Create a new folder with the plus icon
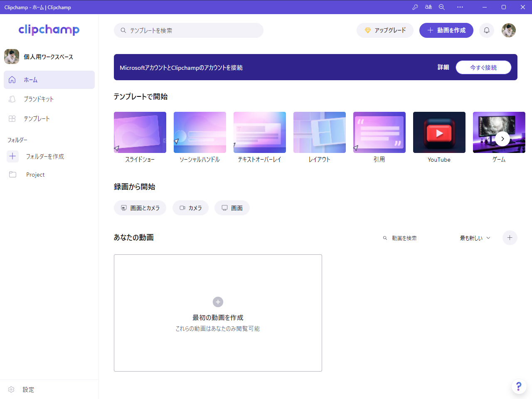This screenshot has height=399, width=532. (x=12, y=156)
